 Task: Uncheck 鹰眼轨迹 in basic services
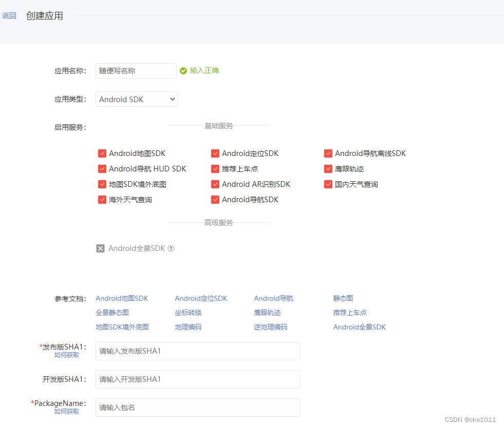coord(328,168)
